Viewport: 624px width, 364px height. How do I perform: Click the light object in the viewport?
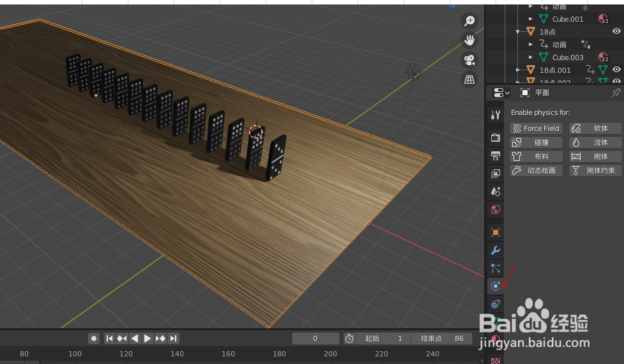[x=414, y=72]
